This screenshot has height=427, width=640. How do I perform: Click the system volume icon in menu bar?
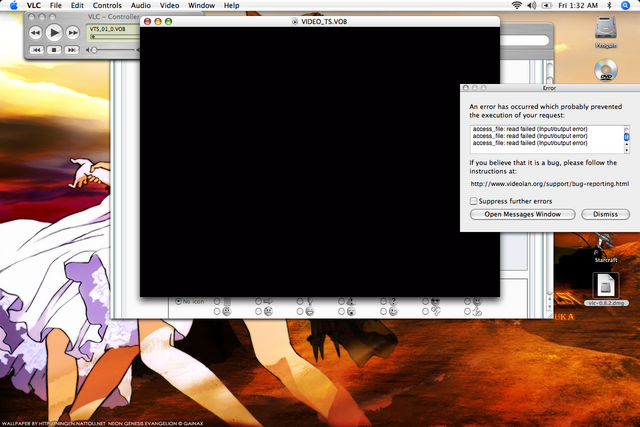[531, 5]
